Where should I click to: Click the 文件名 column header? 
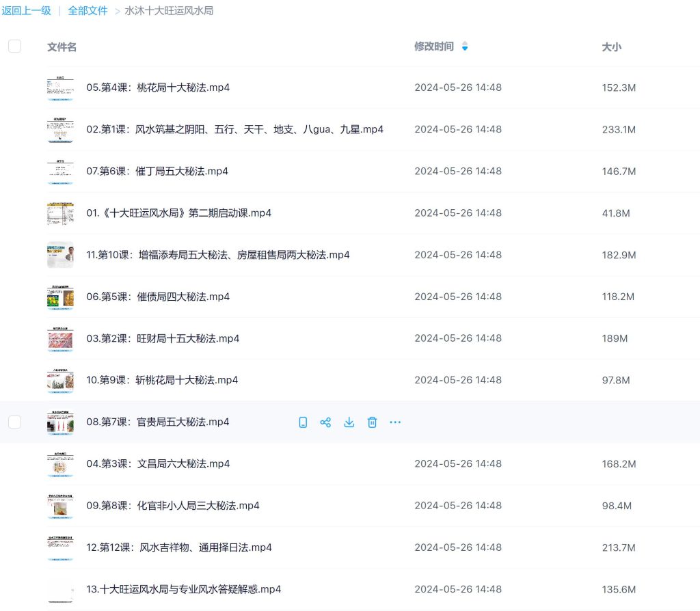click(62, 46)
